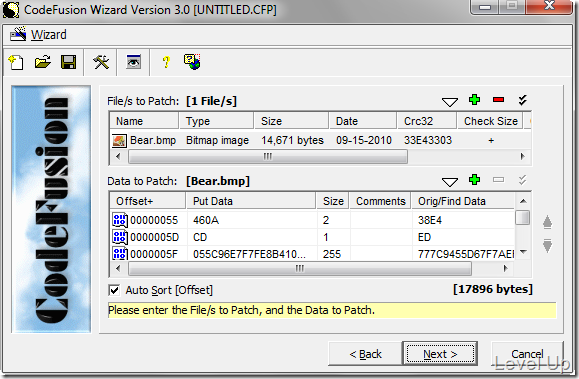Click the data list vertical scroll up arrow
Viewport: 579px width, 379px height.
coord(523,201)
